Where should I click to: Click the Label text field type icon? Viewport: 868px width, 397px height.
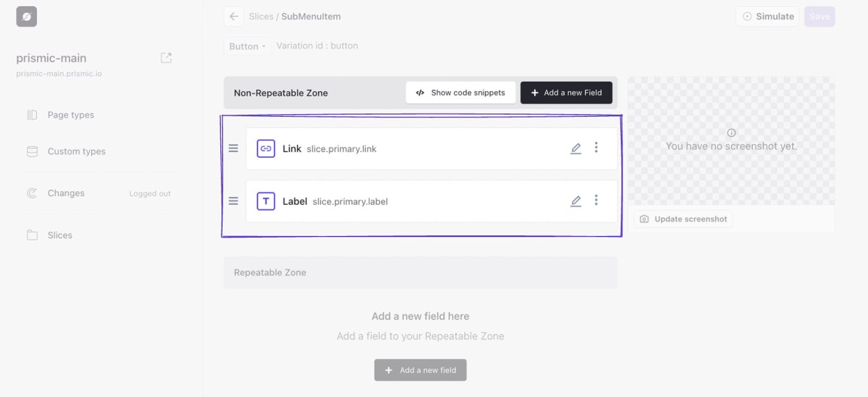click(x=266, y=201)
